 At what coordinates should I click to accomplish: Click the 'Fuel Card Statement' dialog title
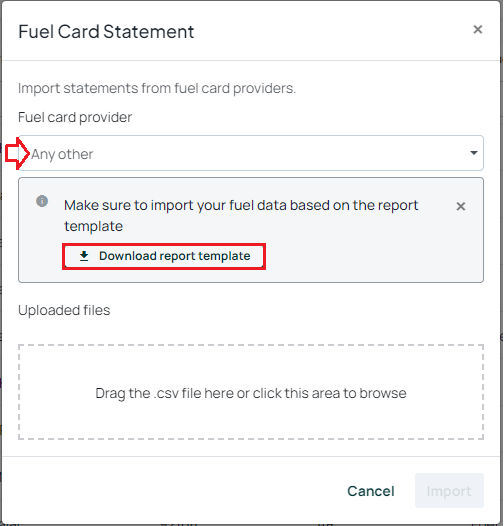click(106, 32)
